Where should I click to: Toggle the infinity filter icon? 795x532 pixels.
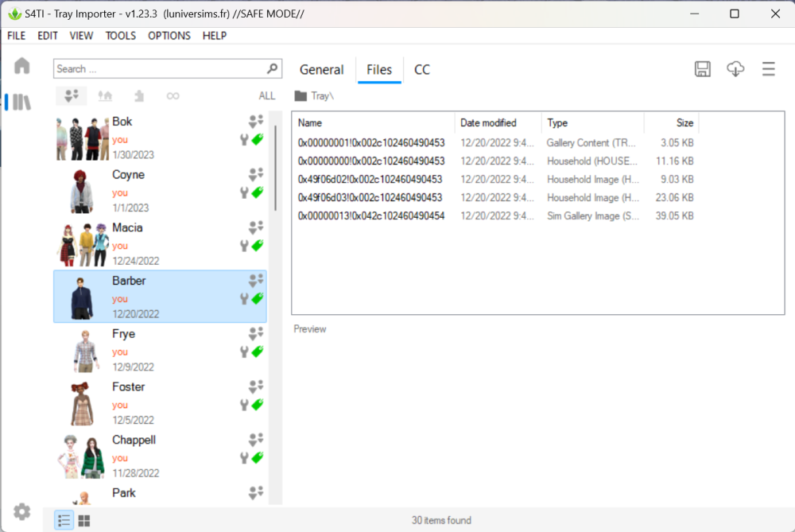click(x=173, y=96)
